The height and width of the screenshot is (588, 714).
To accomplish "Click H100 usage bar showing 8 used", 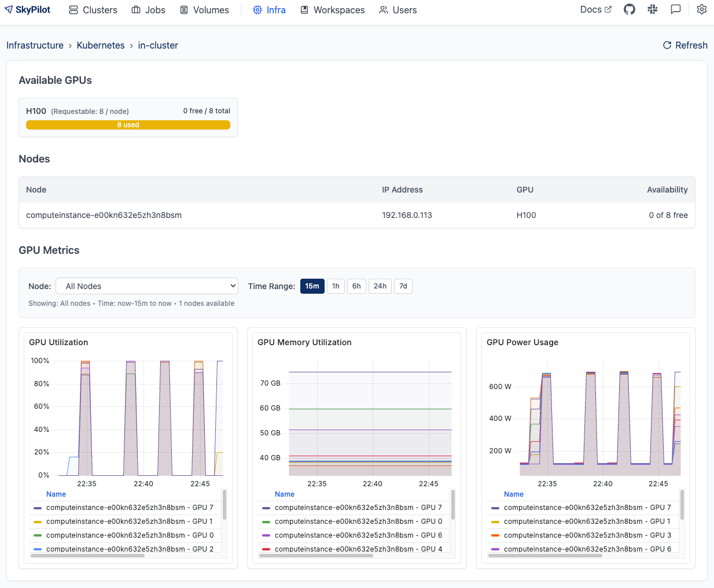I will click(128, 125).
